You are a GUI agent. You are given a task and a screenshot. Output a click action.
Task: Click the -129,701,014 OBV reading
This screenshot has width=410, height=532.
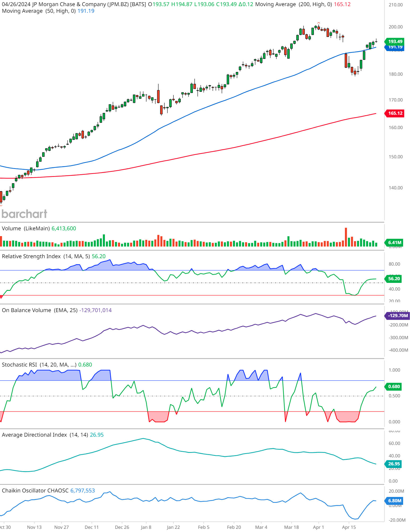tap(96, 310)
